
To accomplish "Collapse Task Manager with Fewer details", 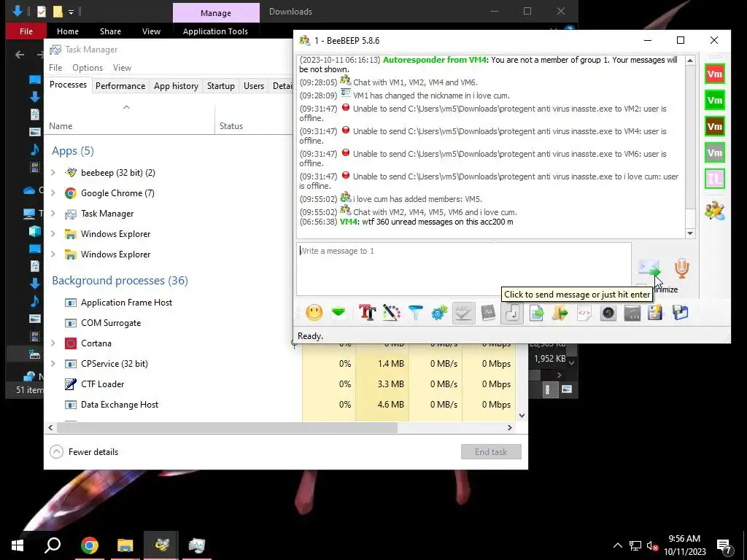I will (x=85, y=452).
